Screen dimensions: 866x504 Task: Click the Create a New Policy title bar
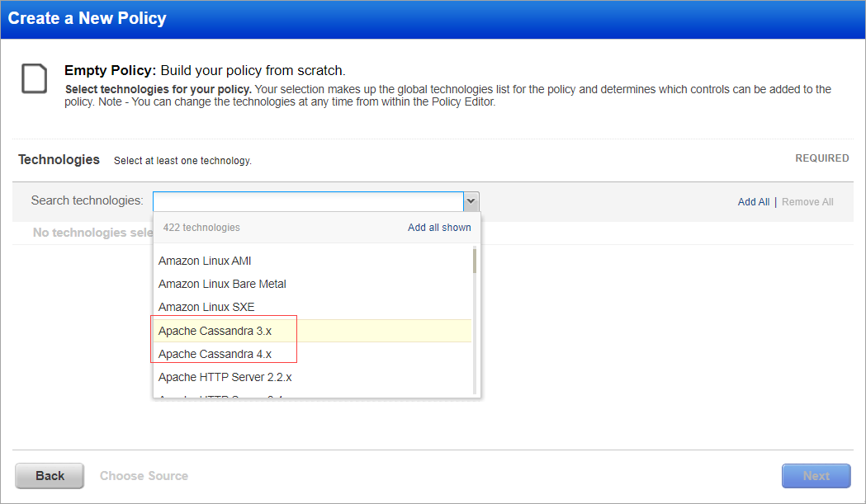pos(87,17)
